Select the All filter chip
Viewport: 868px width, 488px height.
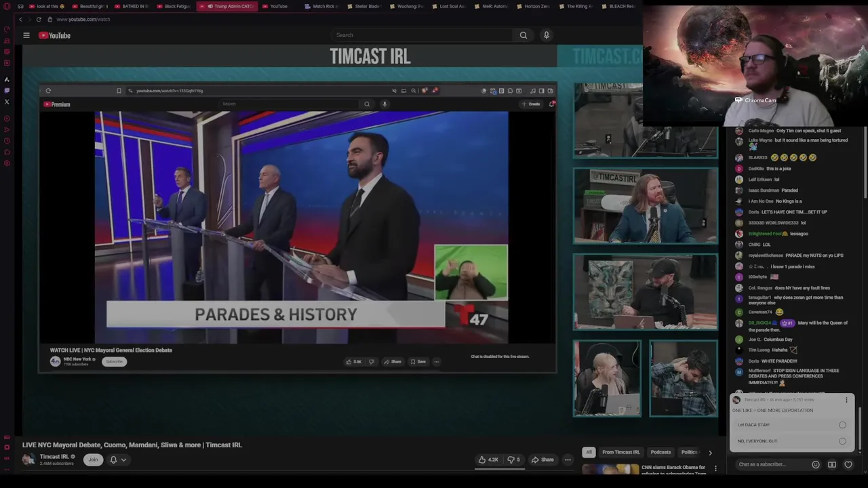[589, 452]
